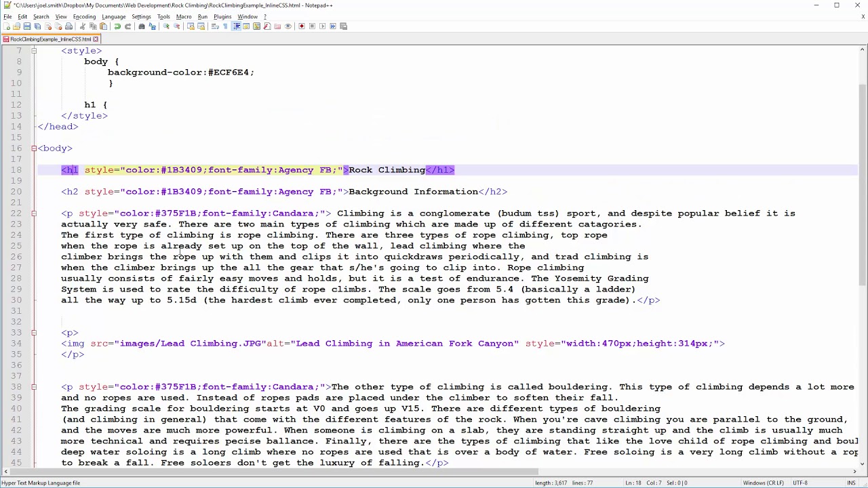Open the question mark help menu

[x=264, y=16]
